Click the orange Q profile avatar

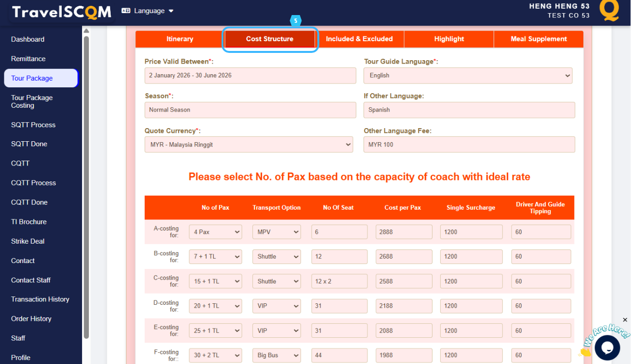609,10
